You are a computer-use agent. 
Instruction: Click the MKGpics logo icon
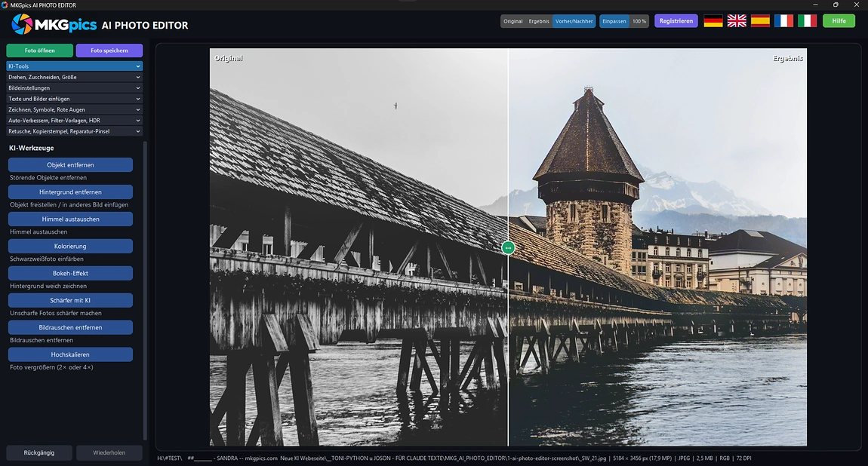[x=22, y=24]
